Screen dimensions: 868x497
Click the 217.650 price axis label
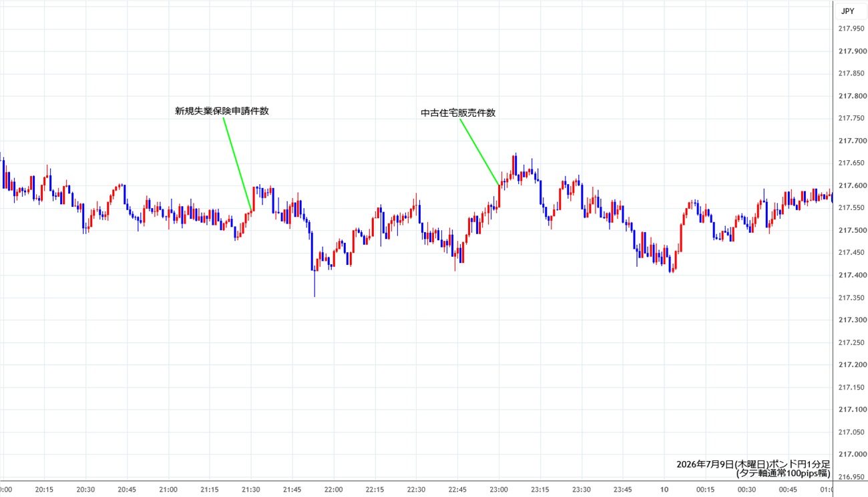tap(851, 163)
